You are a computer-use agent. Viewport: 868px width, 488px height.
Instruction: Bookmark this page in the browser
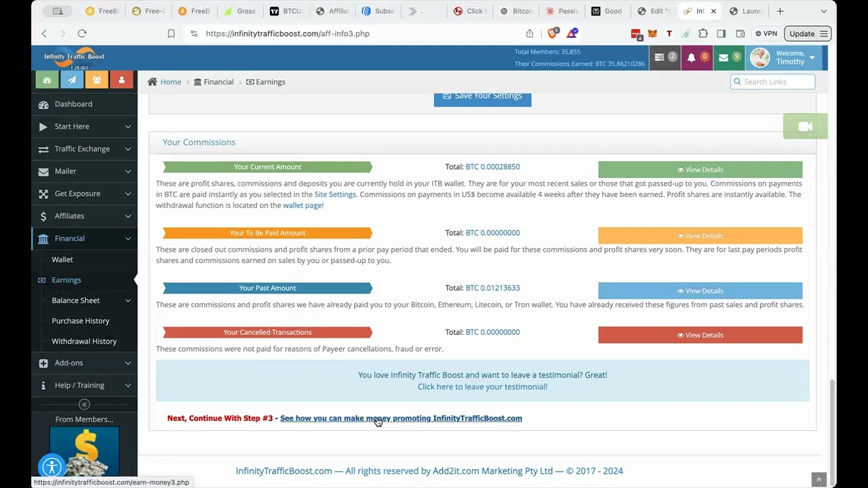tap(171, 33)
